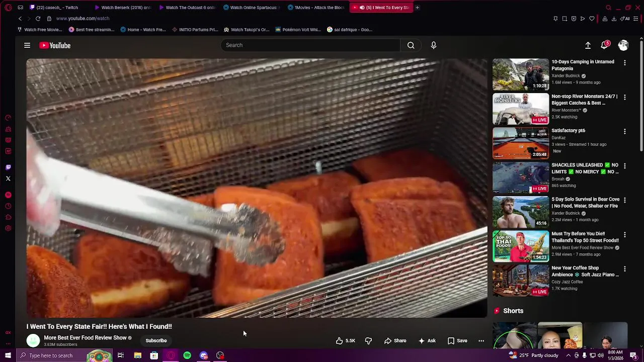Click the channel avatar beside the channel name
The width and height of the screenshot is (644, 362).
(33, 340)
